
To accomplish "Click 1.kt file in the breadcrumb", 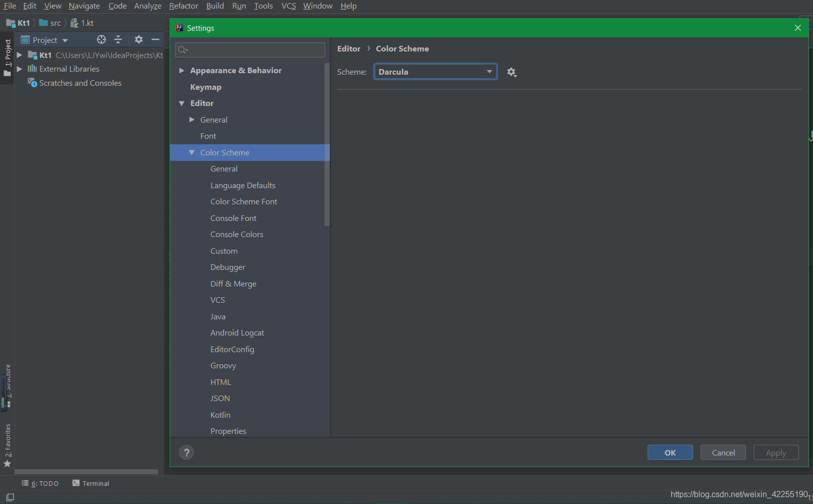I will click(x=82, y=23).
